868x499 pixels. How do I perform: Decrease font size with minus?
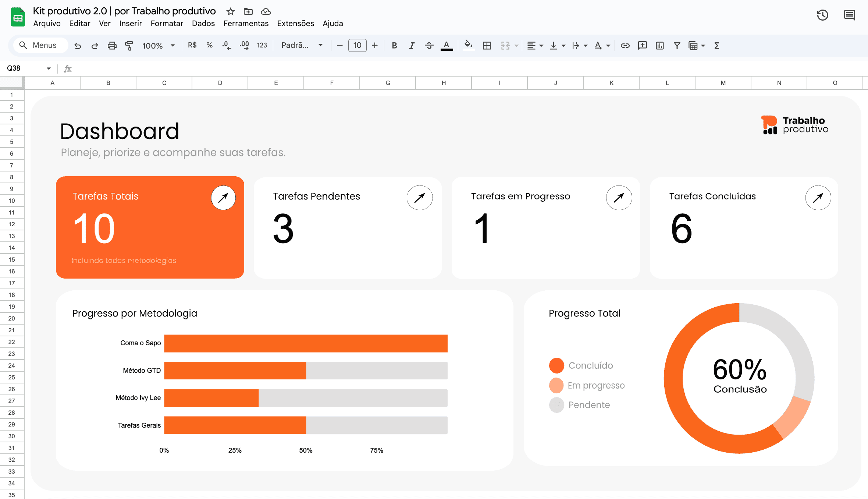340,46
